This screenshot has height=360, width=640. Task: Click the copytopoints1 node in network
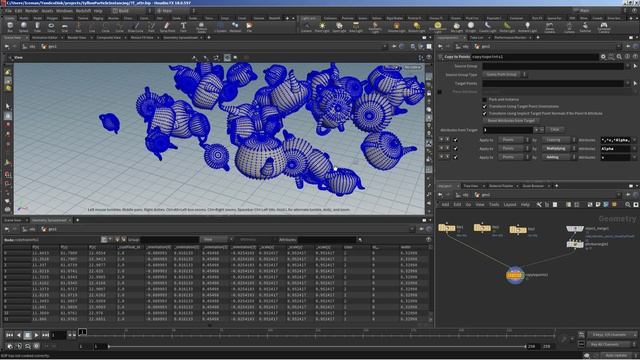point(515,275)
